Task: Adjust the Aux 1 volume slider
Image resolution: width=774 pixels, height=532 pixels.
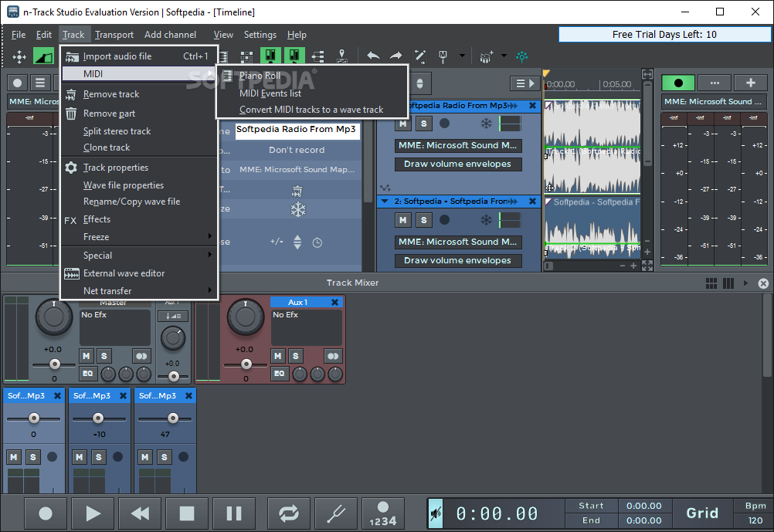Action: tap(246, 364)
